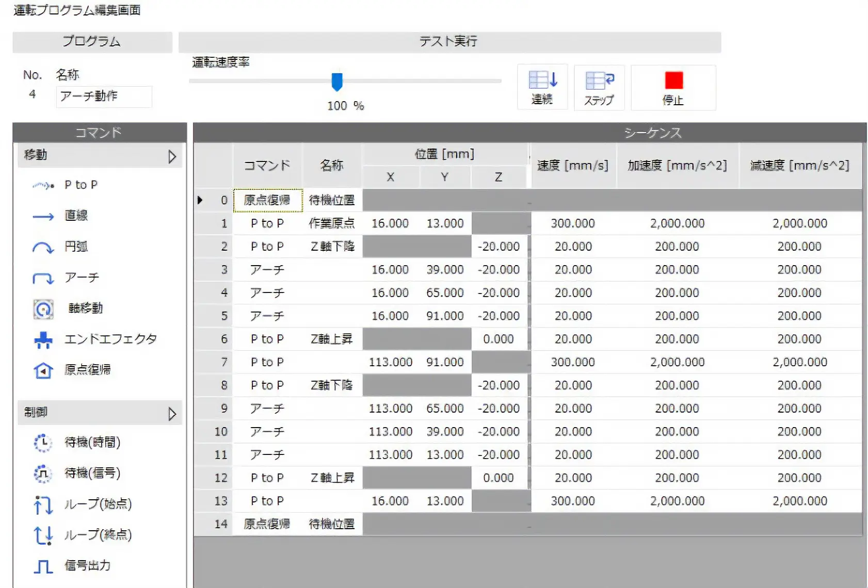
Task: Click the アーチ command in row 9
Action: [268, 409]
